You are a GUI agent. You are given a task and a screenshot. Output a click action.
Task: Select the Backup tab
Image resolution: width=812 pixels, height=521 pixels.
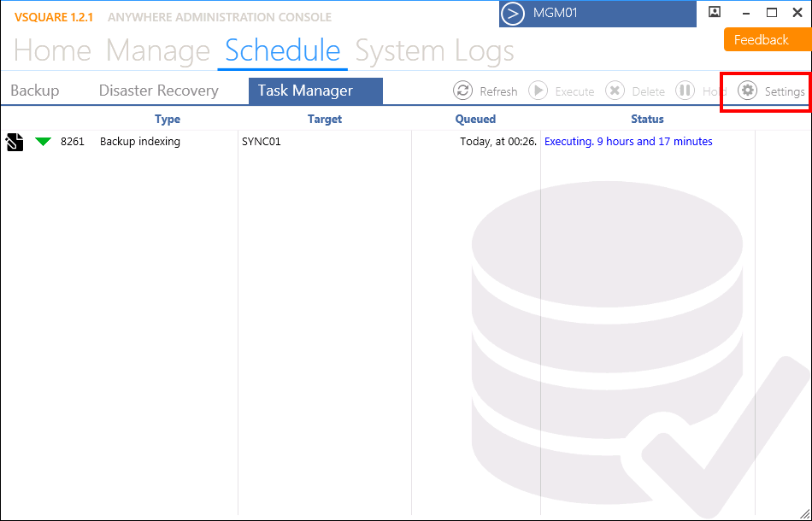point(35,91)
